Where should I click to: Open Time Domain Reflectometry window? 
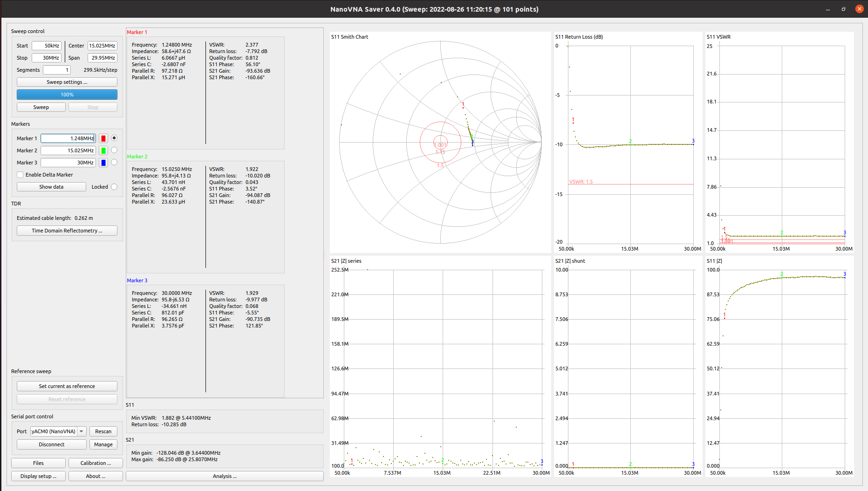(x=67, y=231)
